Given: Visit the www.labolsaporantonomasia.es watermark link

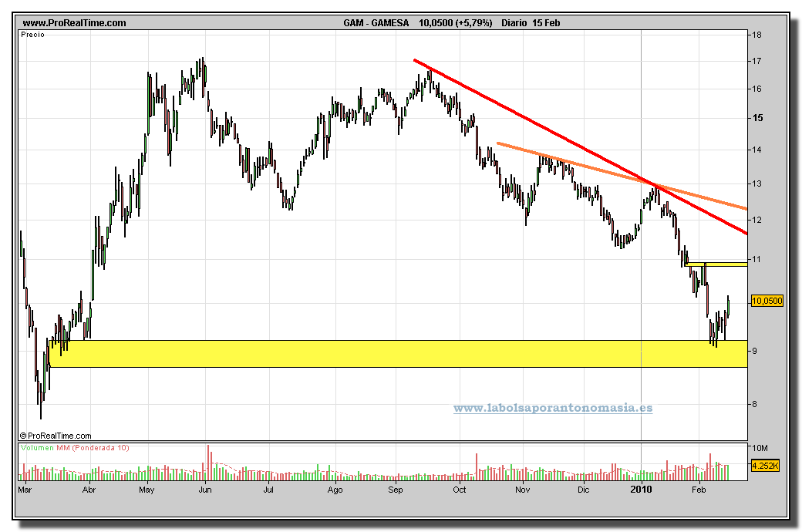Looking at the screenshot, I should click(552, 408).
